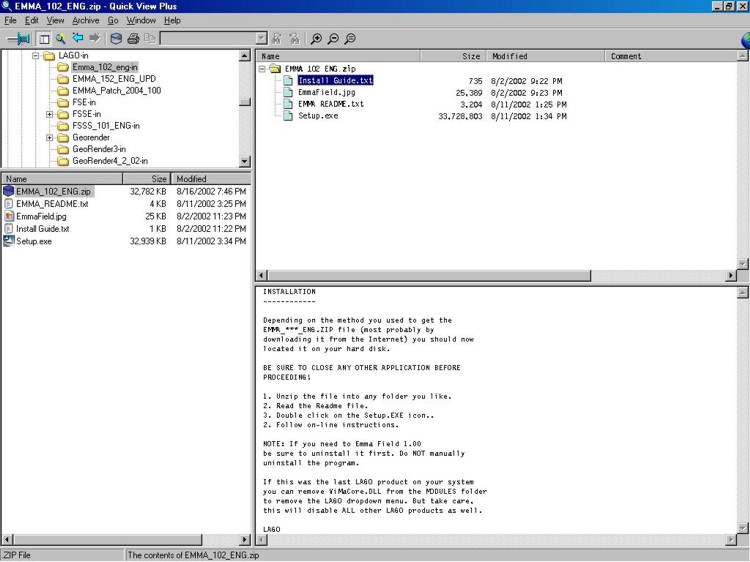Image resolution: width=750 pixels, height=562 pixels.
Task: Click the 32,782 KB size cell
Action: [148, 191]
